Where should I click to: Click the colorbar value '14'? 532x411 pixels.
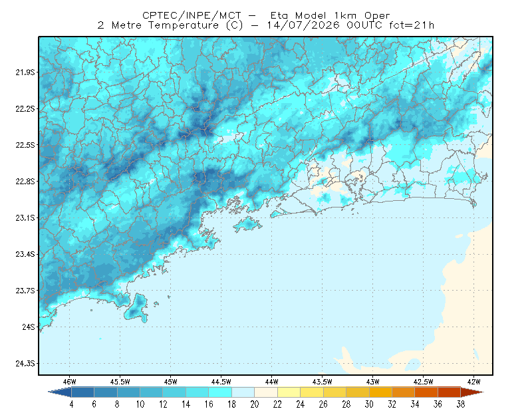[x=186, y=404]
